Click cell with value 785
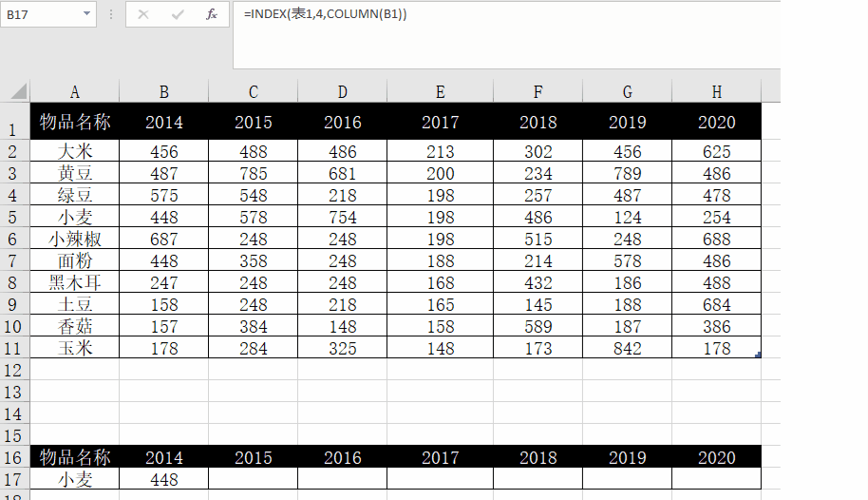Screen dimensions: 868x500 coord(253,173)
